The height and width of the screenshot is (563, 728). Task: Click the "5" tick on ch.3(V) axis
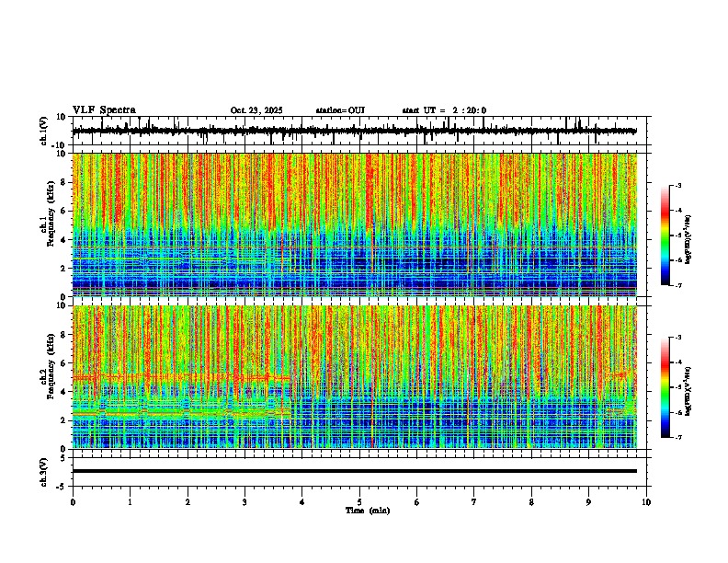point(64,457)
